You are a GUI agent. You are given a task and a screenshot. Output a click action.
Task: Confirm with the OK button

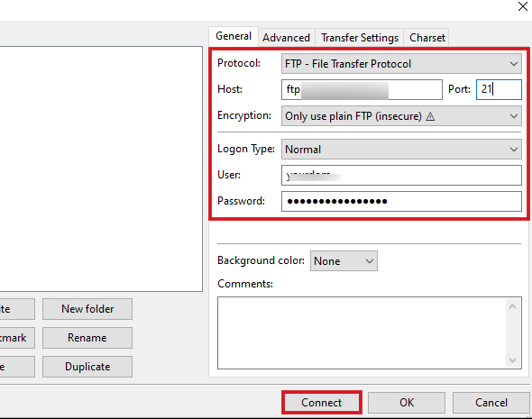click(x=407, y=403)
